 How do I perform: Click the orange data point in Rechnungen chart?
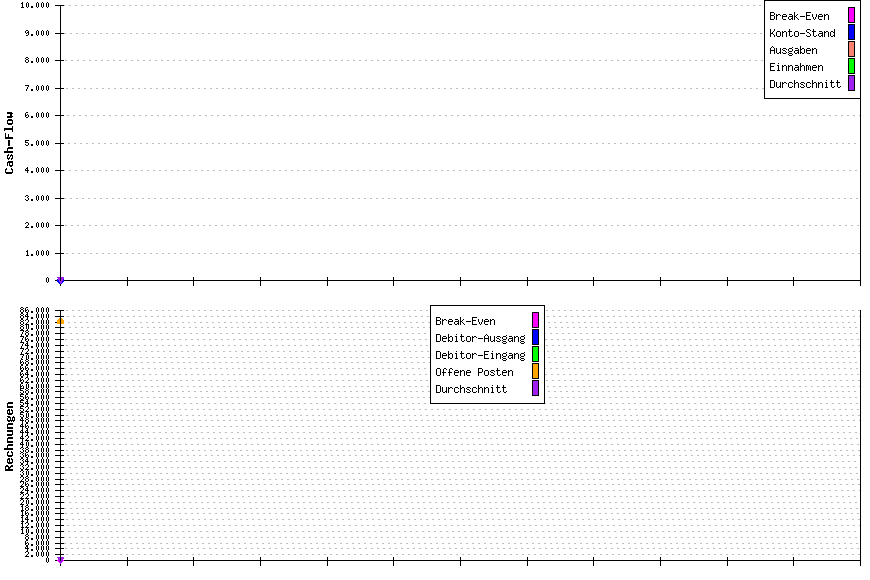tap(60, 321)
